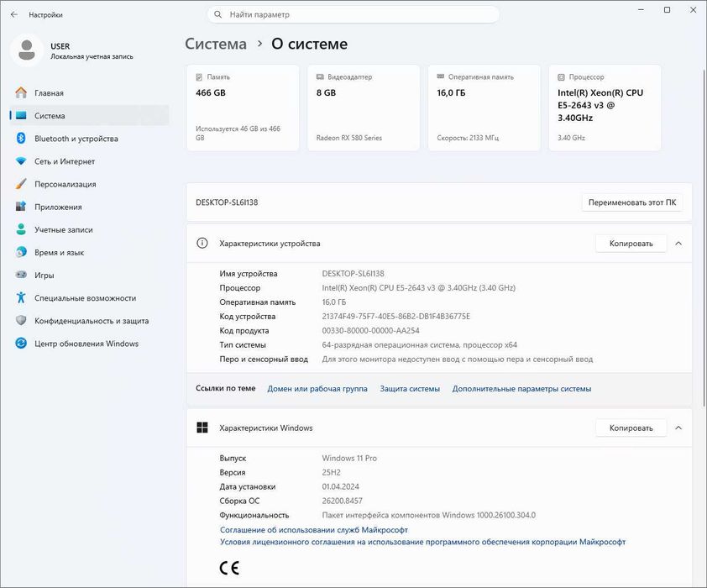The width and height of the screenshot is (707, 588).
Task: Click the vertical page scrollbar
Action: tap(704, 239)
